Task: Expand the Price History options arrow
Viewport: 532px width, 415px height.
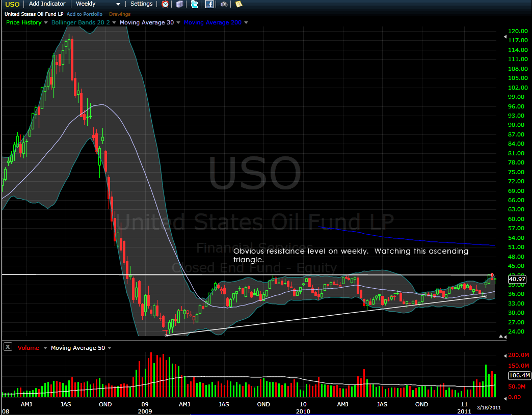Action: click(x=46, y=22)
